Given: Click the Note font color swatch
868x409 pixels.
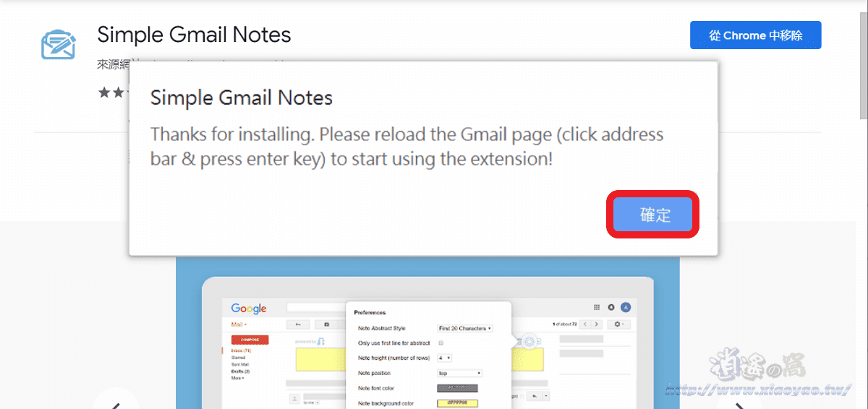Looking at the screenshot, I should point(458,388).
